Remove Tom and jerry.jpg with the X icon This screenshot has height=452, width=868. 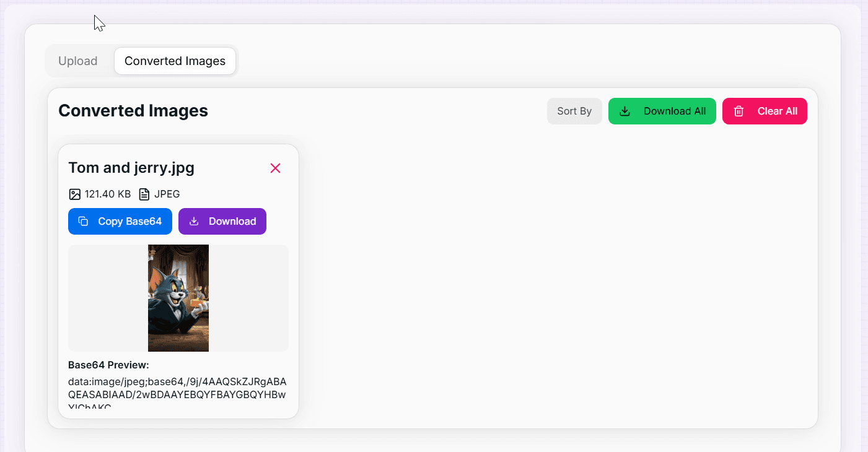pos(275,168)
